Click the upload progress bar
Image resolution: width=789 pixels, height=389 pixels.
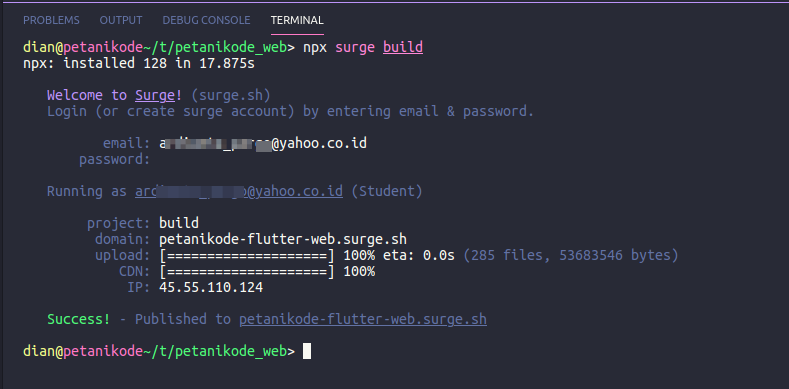pyautogui.click(x=247, y=256)
